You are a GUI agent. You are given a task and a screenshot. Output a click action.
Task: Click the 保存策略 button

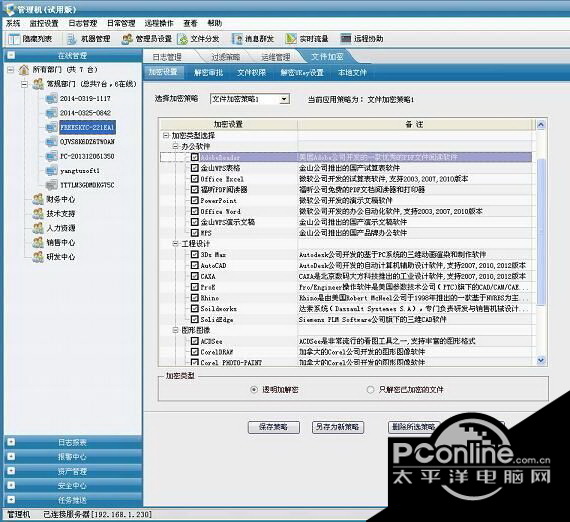click(x=274, y=427)
